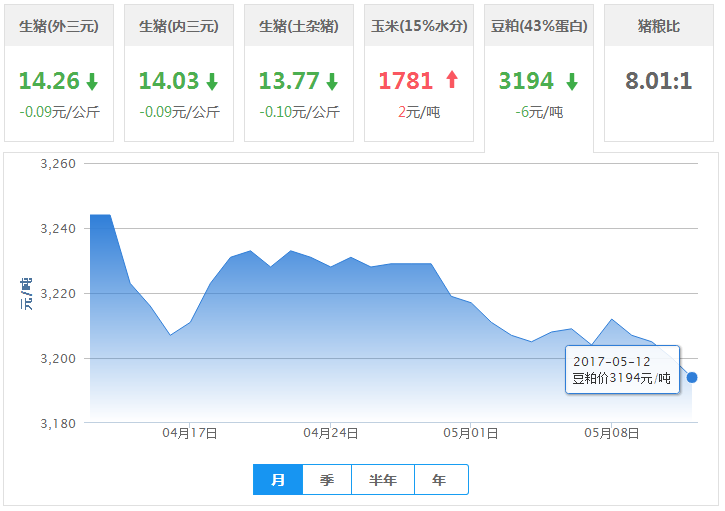Click the 3194 soybean meal price value
This screenshot has width=725, height=511.
coord(526,81)
